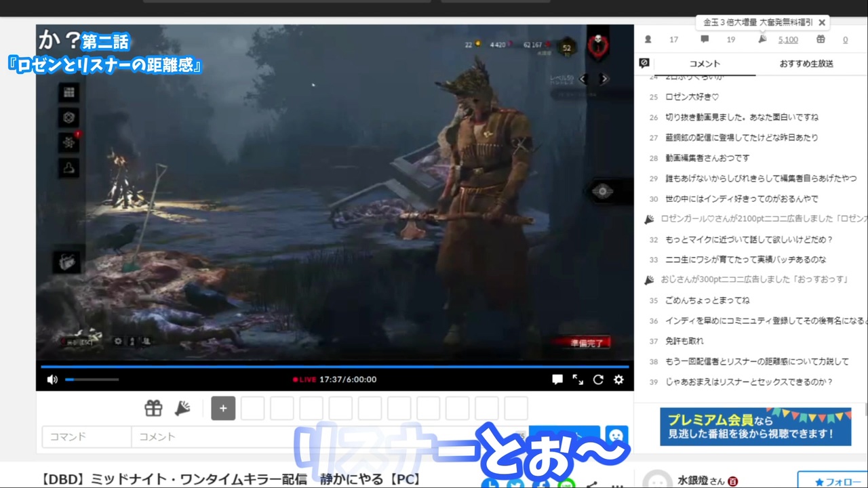The height and width of the screenshot is (488, 868).
Task: Select the おじさんが300pt ad message
Action: (x=755, y=280)
